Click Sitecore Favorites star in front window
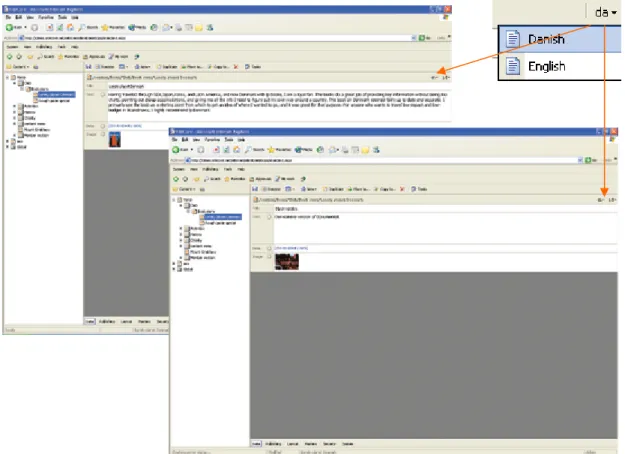This screenshot has height=454, width=625. point(235,179)
